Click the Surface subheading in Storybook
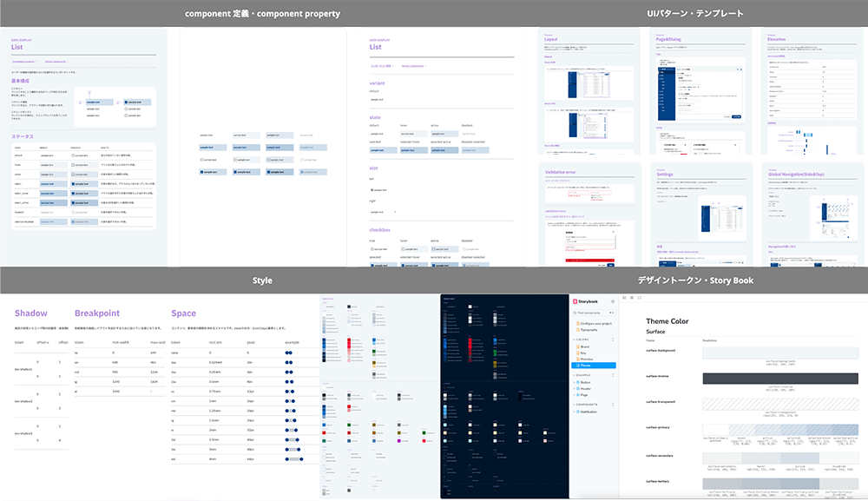 coord(655,332)
